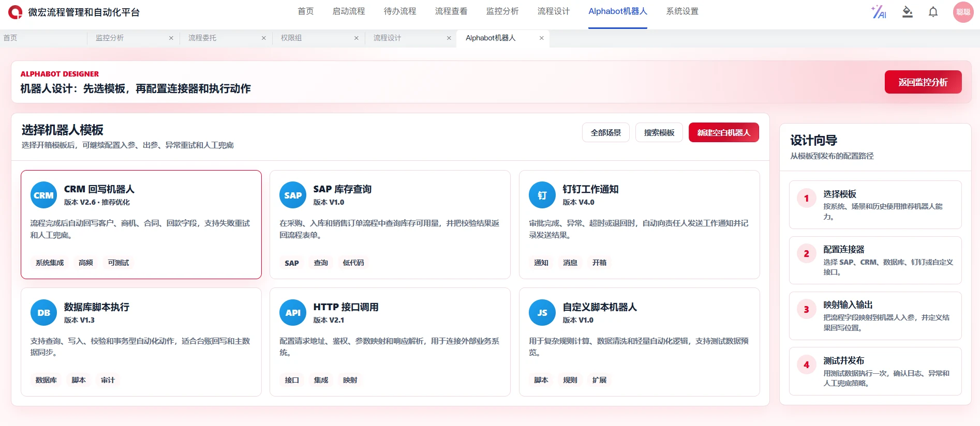
Task: Click 版本 V4.0 label
Action: (578, 202)
